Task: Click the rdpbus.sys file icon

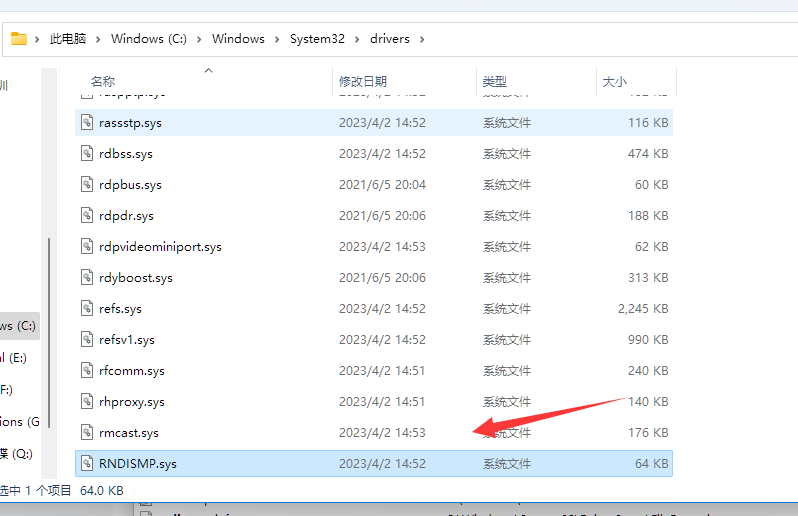Action: pos(87,184)
